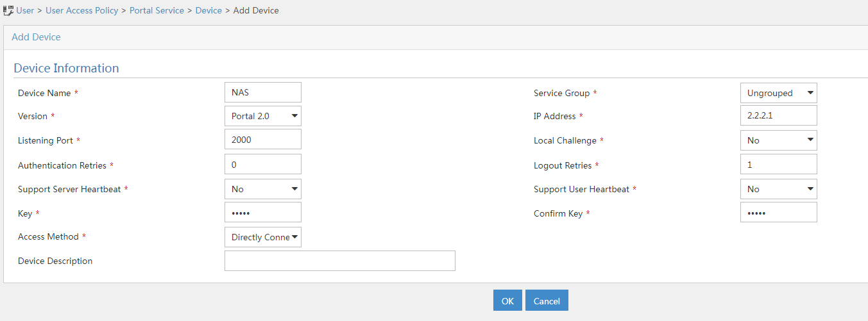Image resolution: width=868 pixels, height=321 pixels.
Task: Open the Service Group dropdown
Action: tap(779, 93)
